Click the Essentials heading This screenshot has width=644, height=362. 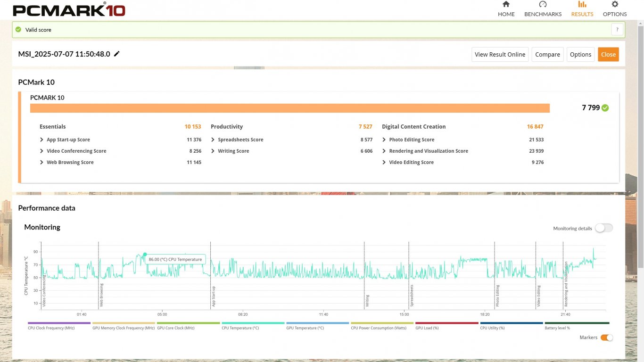53,127
